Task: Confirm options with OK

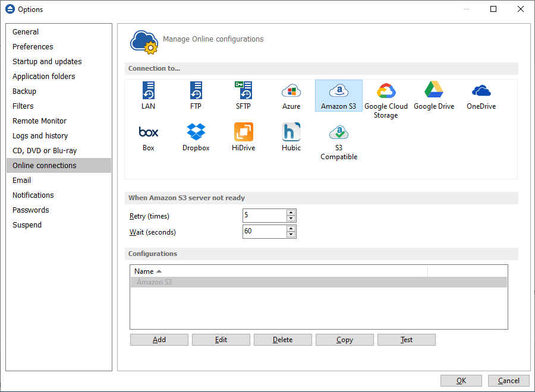Action: [461, 381]
